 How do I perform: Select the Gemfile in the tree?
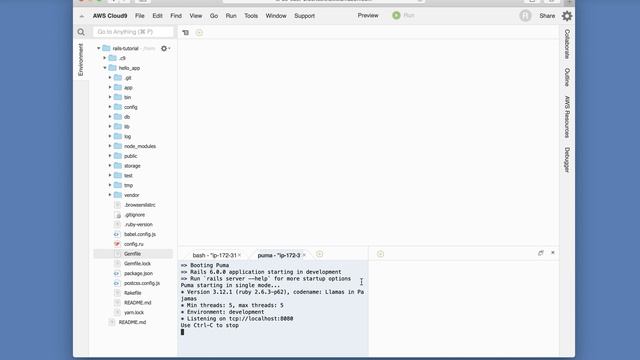[x=133, y=254]
